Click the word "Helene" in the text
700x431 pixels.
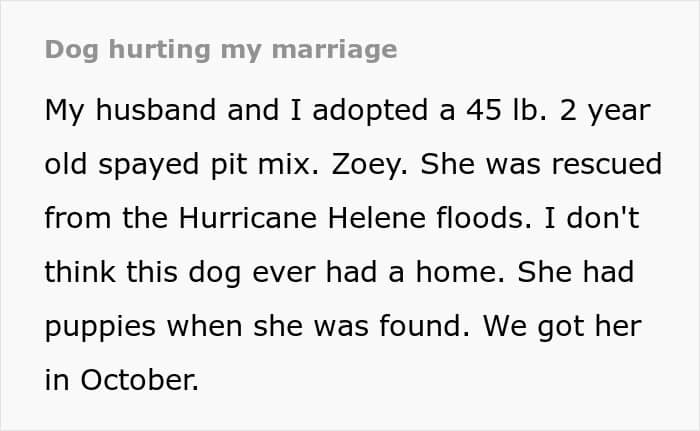pos(376,218)
